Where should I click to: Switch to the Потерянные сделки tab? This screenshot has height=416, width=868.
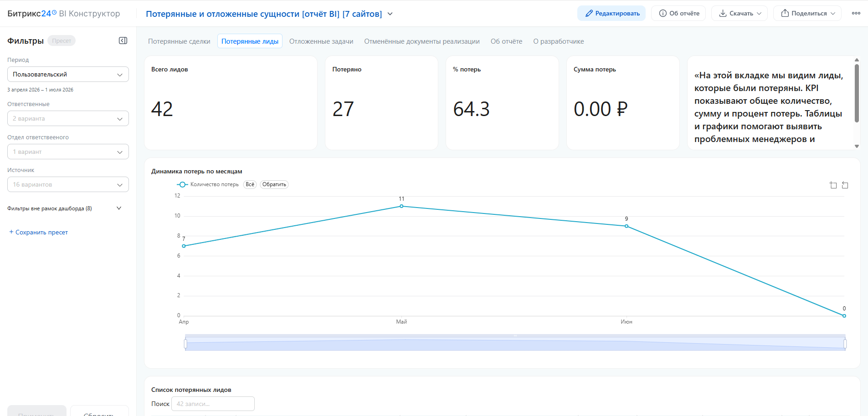click(179, 41)
